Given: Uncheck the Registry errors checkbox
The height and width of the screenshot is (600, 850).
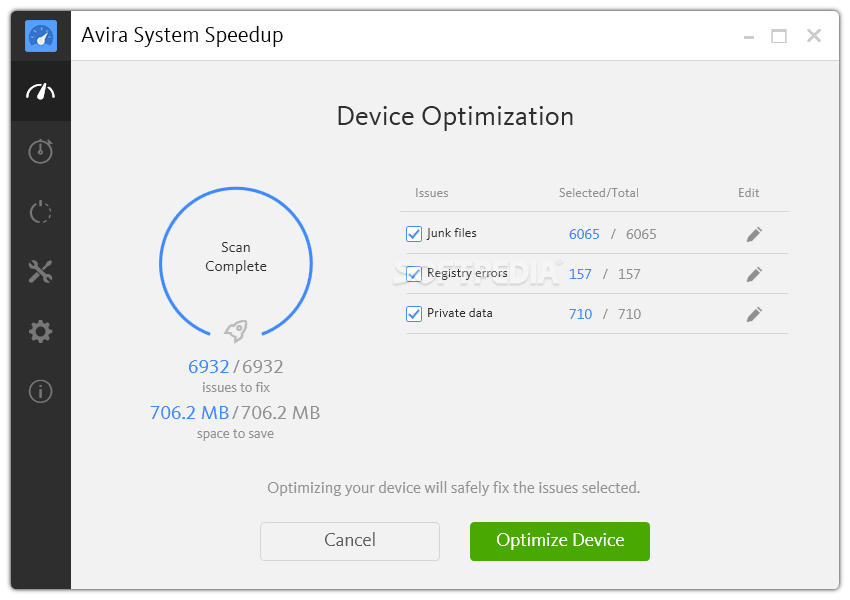Looking at the screenshot, I should coord(414,274).
